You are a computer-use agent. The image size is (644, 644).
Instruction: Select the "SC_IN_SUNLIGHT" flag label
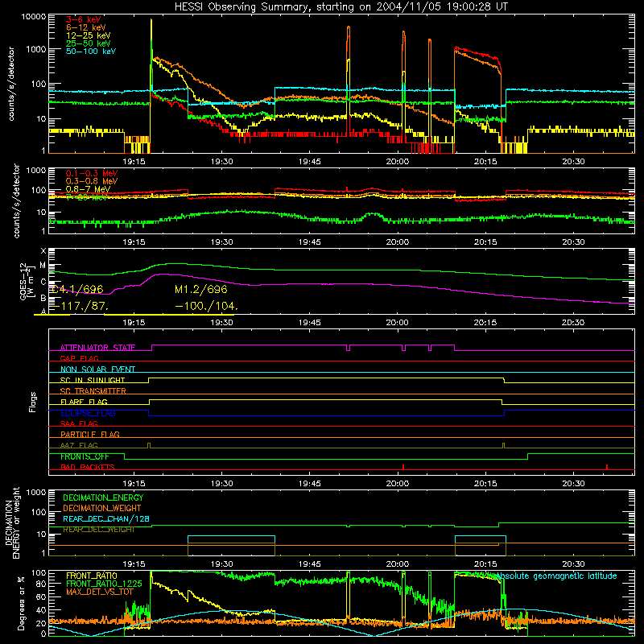[x=93, y=380]
